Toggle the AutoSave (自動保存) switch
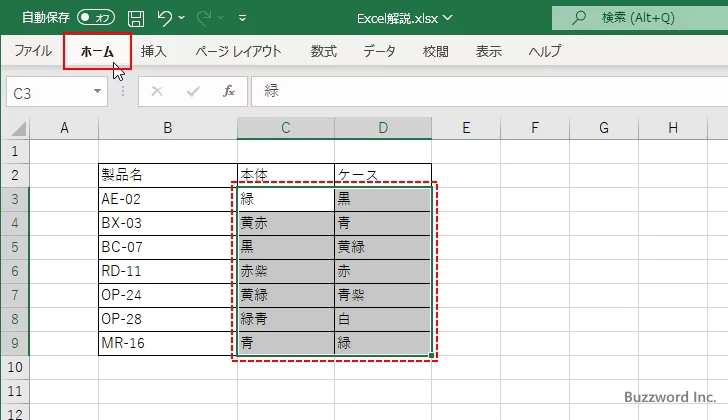 click(96, 17)
